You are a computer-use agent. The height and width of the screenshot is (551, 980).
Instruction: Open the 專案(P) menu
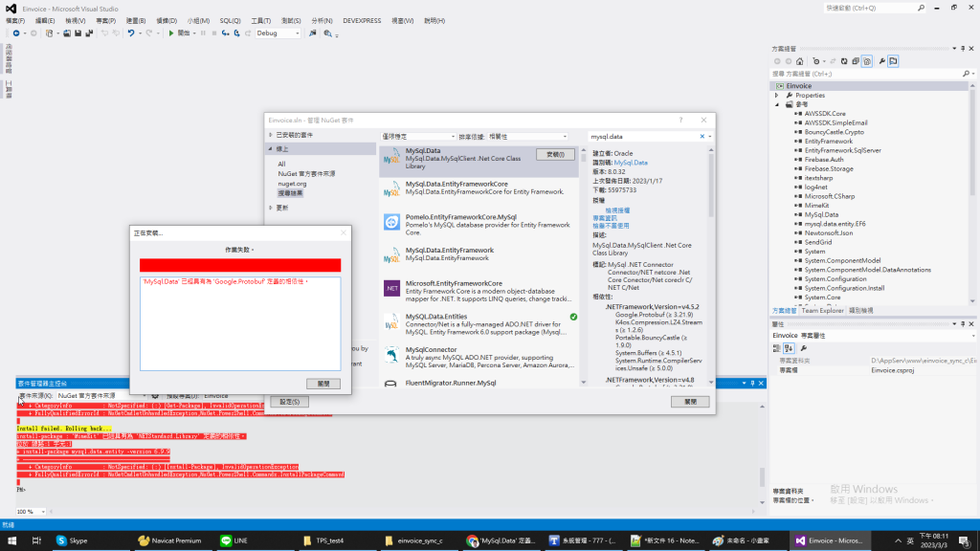tap(105, 21)
